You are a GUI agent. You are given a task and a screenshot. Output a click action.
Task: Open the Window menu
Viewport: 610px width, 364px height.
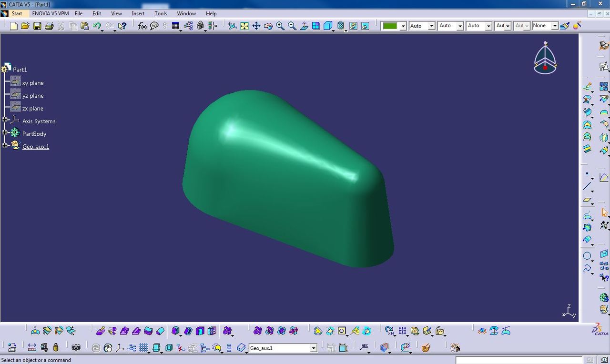click(186, 13)
